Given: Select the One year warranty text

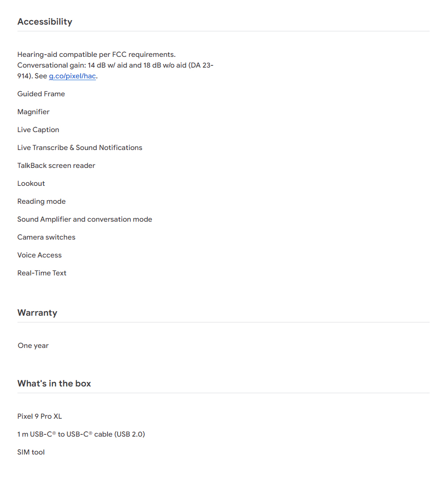Looking at the screenshot, I should tap(33, 346).
